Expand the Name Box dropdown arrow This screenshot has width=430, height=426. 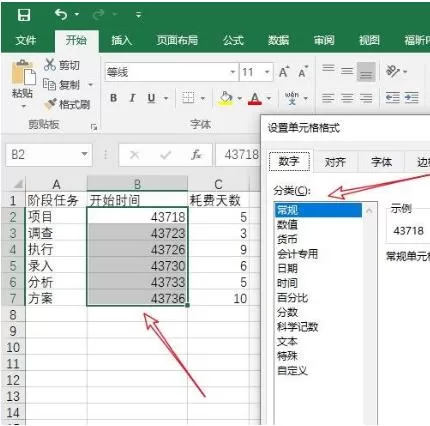click(x=85, y=154)
